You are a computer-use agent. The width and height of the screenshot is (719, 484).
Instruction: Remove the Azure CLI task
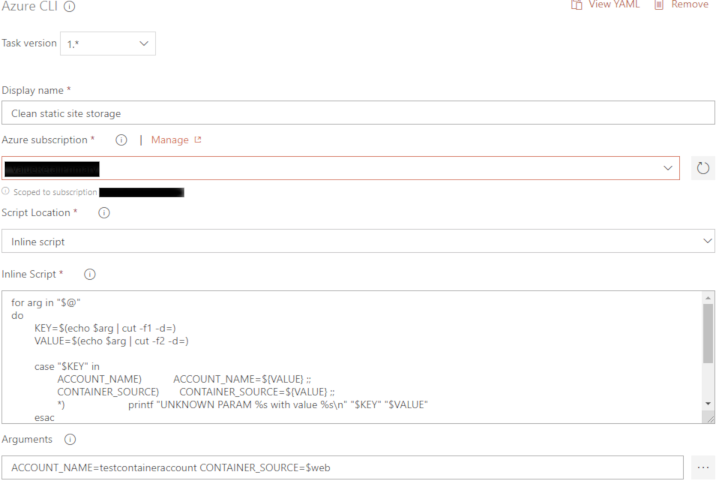pyautogui.click(x=681, y=5)
